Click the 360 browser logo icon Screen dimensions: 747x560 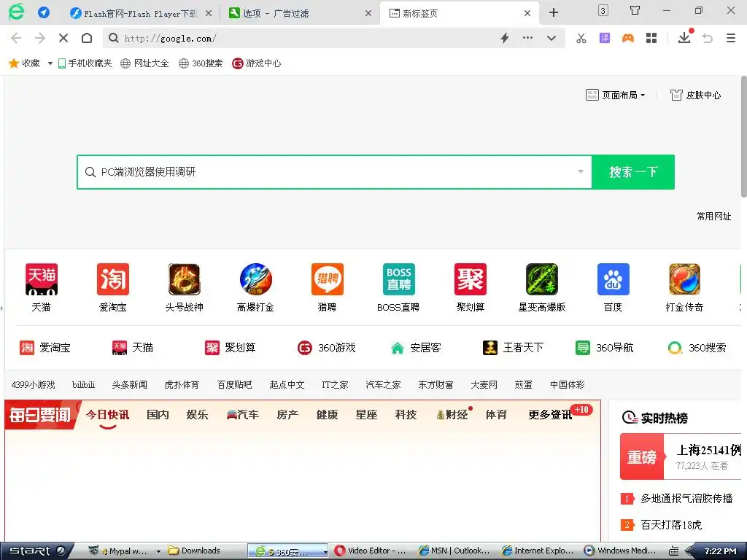coord(16,12)
